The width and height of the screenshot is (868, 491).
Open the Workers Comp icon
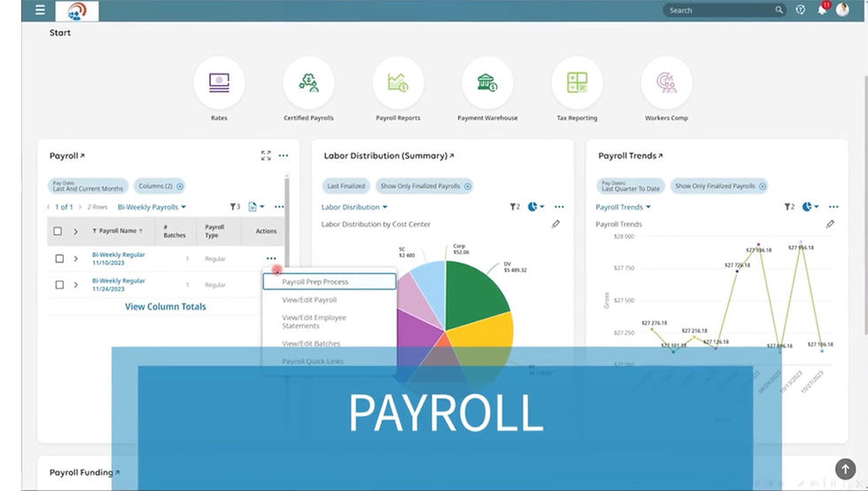(x=666, y=82)
